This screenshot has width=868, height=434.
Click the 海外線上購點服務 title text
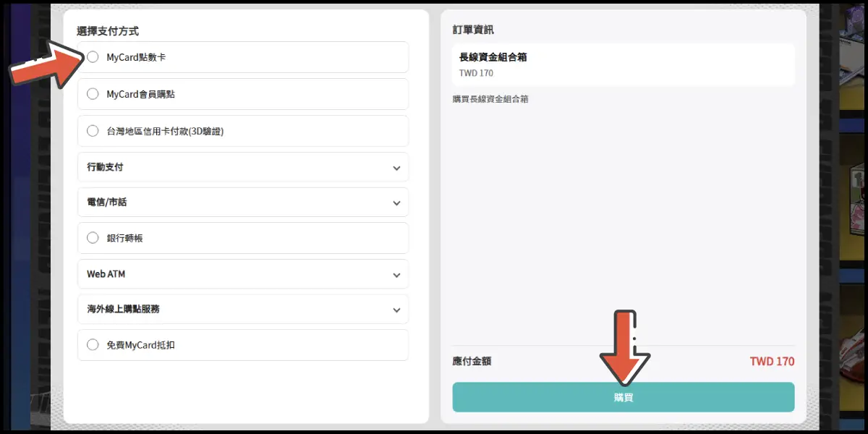tap(123, 309)
